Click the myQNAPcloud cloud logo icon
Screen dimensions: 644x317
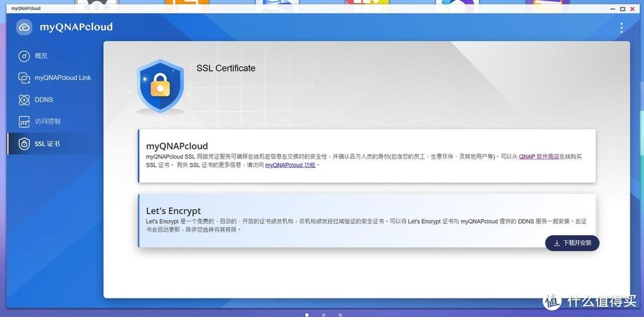tap(24, 27)
